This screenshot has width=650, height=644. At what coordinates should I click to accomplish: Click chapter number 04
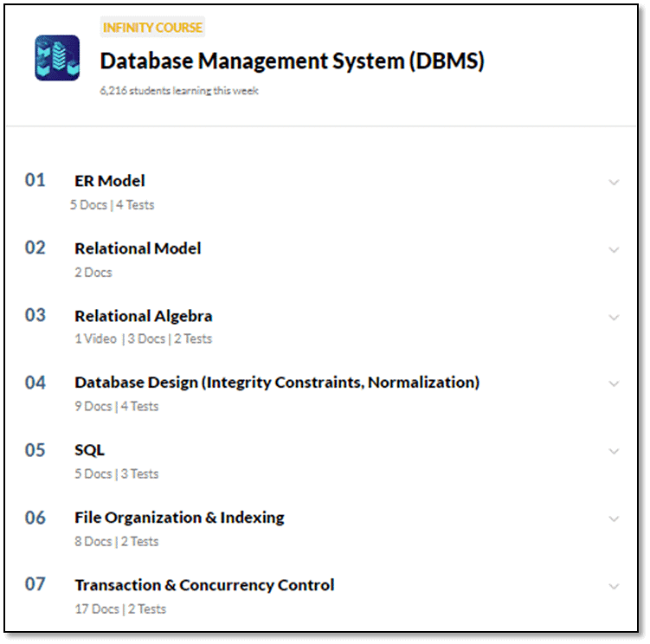click(35, 383)
